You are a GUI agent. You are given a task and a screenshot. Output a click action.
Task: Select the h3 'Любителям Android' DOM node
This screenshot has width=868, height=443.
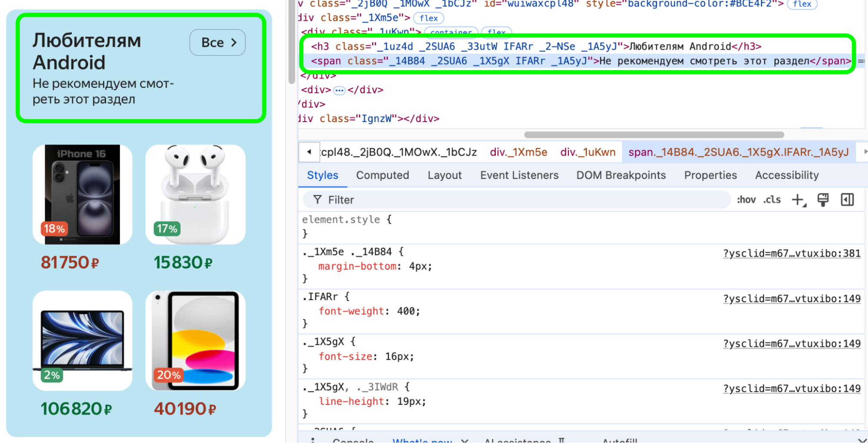pyautogui.click(x=536, y=46)
